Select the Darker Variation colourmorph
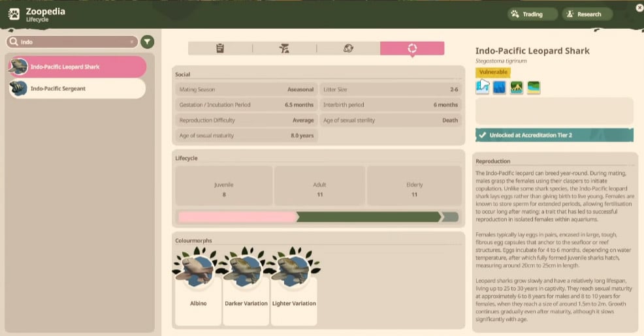 [x=246, y=287]
